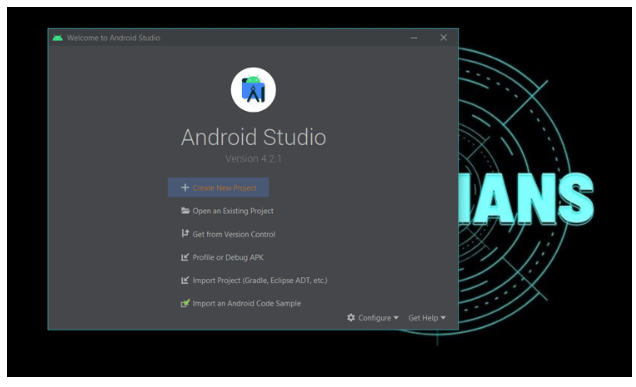
Task: Expand the Configure dropdown arrow
Action: 396,318
